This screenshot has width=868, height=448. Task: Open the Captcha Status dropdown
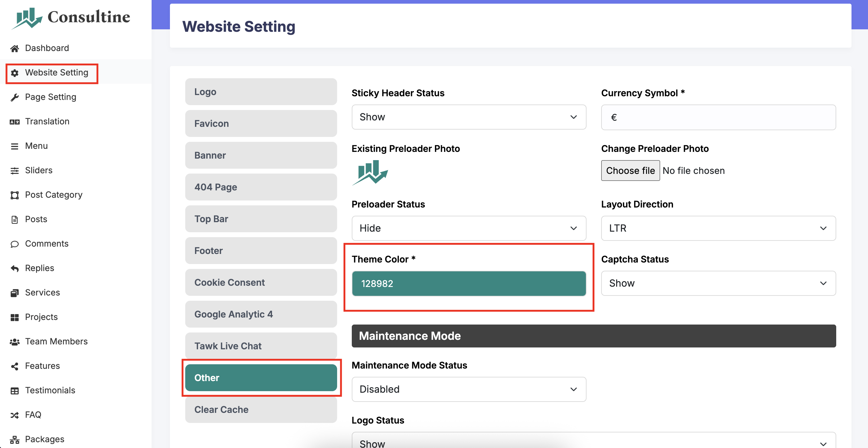[x=718, y=283]
